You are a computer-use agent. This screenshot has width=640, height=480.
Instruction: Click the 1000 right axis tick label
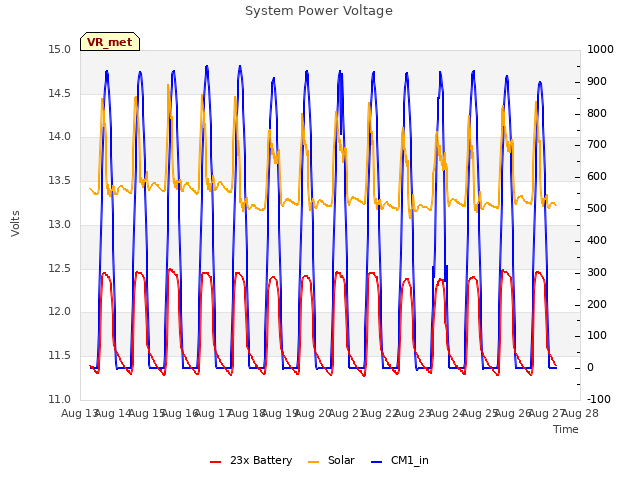(x=600, y=49)
